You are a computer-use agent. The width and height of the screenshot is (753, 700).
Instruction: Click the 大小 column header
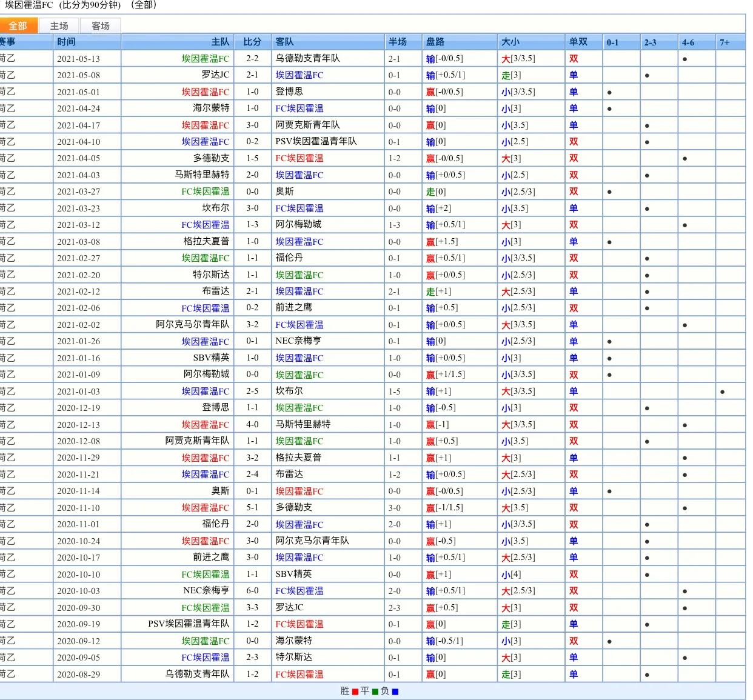(x=510, y=42)
